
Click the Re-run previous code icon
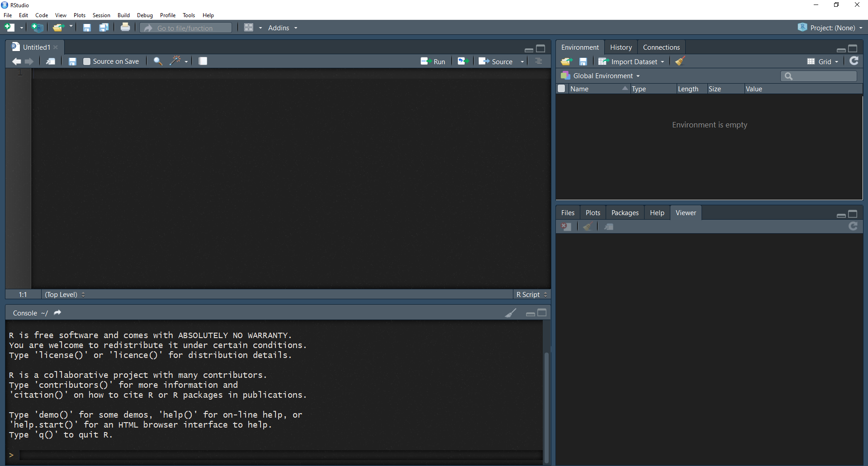[x=462, y=61]
